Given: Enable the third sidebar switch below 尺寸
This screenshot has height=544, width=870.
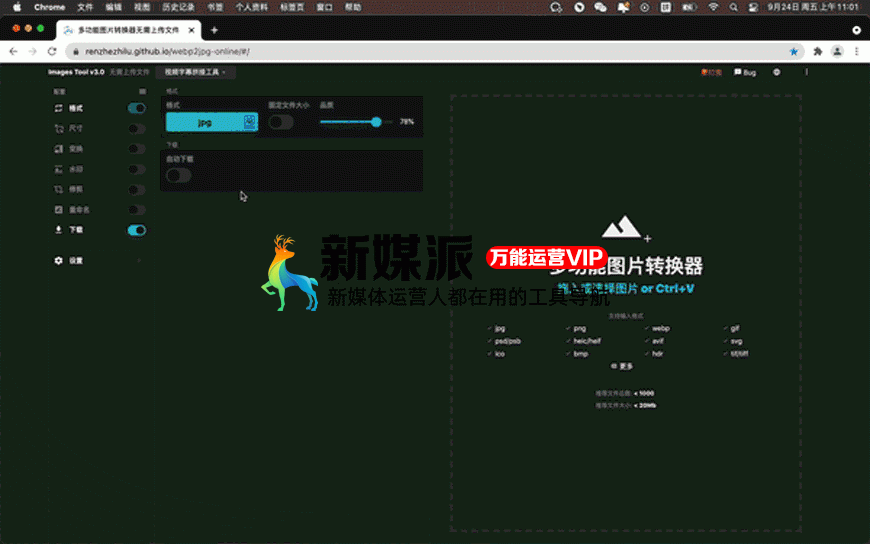Looking at the screenshot, I should coord(136,149).
